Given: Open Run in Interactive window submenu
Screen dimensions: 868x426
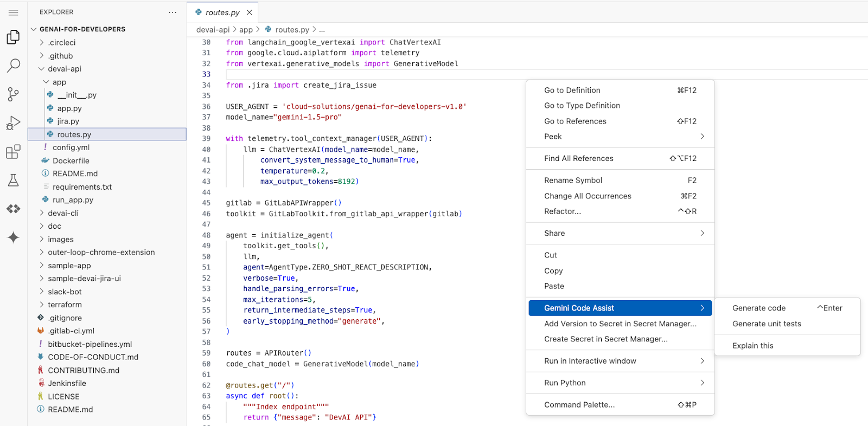Looking at the screenshot, I should coord(620,361).
